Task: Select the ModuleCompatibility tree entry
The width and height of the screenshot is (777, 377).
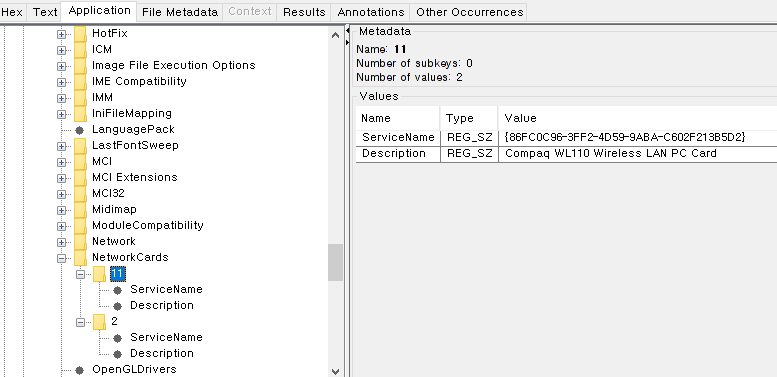Action: pos(148,225)
